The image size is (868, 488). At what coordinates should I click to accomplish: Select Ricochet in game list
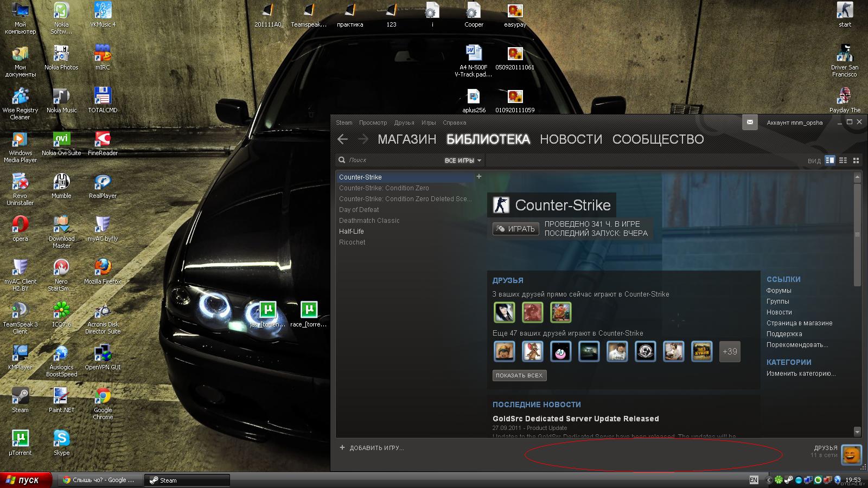pyautogui.click(x=405, y=242)
